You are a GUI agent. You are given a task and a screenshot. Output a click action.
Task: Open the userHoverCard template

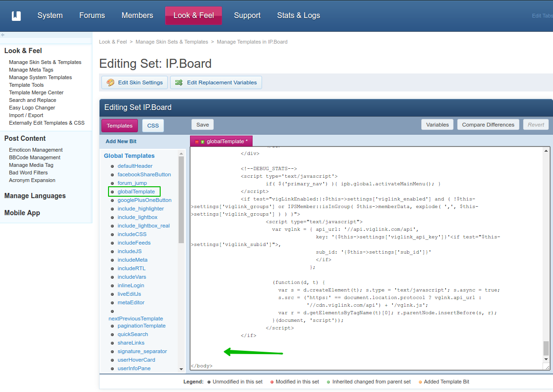[x=136, y=360]
